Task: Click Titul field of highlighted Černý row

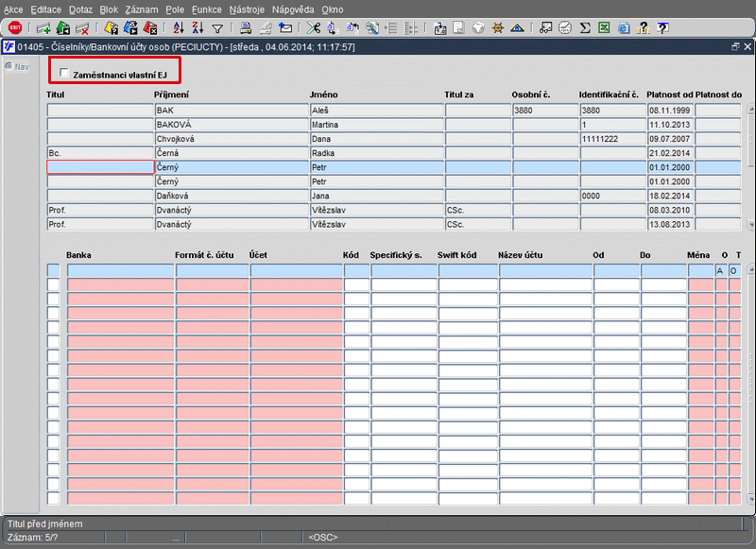Action: [100, 167]
